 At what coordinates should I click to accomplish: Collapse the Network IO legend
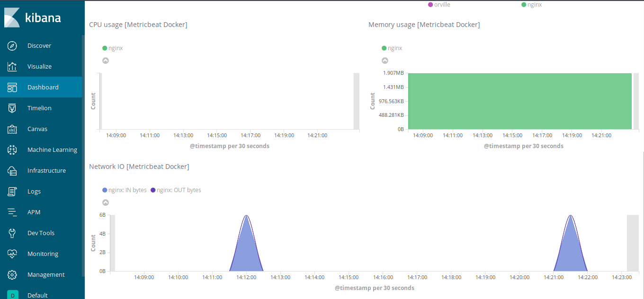pyautogui.click(x=105, y=202)
